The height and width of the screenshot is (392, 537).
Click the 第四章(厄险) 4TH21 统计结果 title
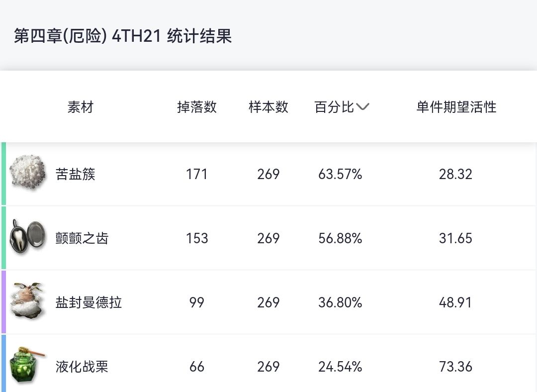[x=123, y=36]
